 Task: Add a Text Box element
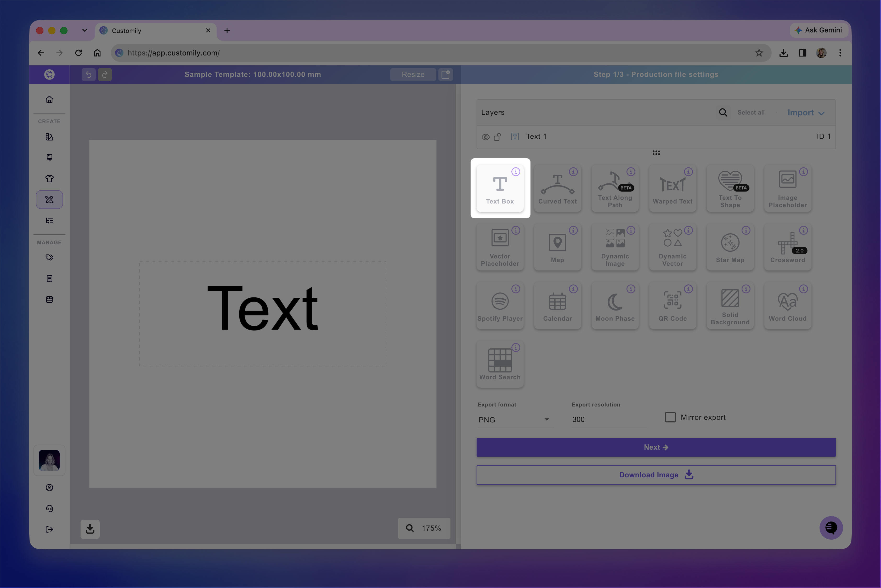(500, 188)
